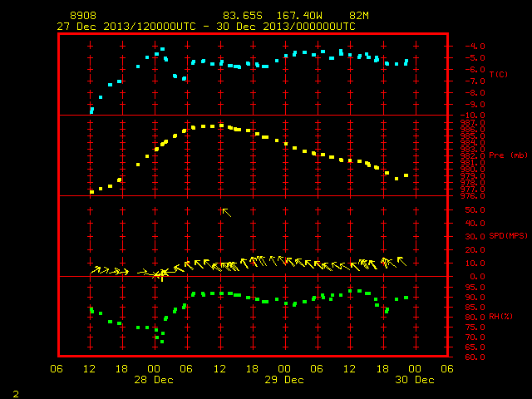Image resolution: width=532 pixels, height=399 pixels.
Task: Click the T(C) temperature axis label
Action: pos(499,74)
